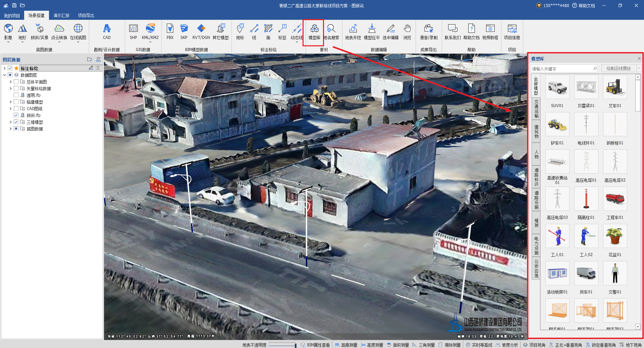Viewport: 644px width, 348px height.
Task: Open the 绘制沿线摆放 dropdown arrow
Action: 639,68
